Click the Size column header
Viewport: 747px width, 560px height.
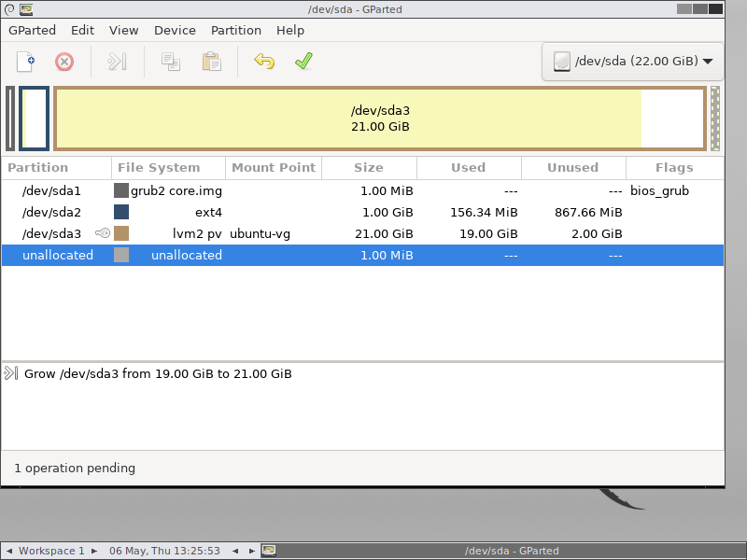[368, 168]
